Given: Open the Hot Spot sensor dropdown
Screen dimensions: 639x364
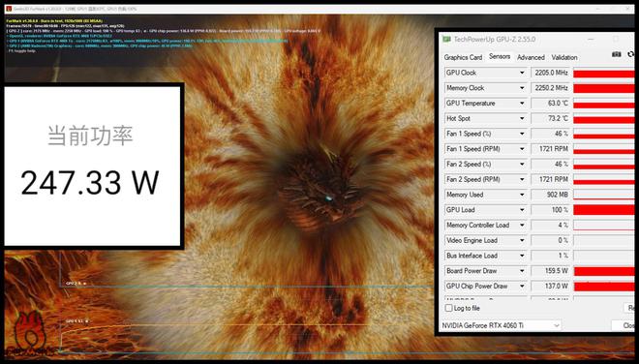Looking at the screenshot, I should pyautogui.click(x=522, y=118).
